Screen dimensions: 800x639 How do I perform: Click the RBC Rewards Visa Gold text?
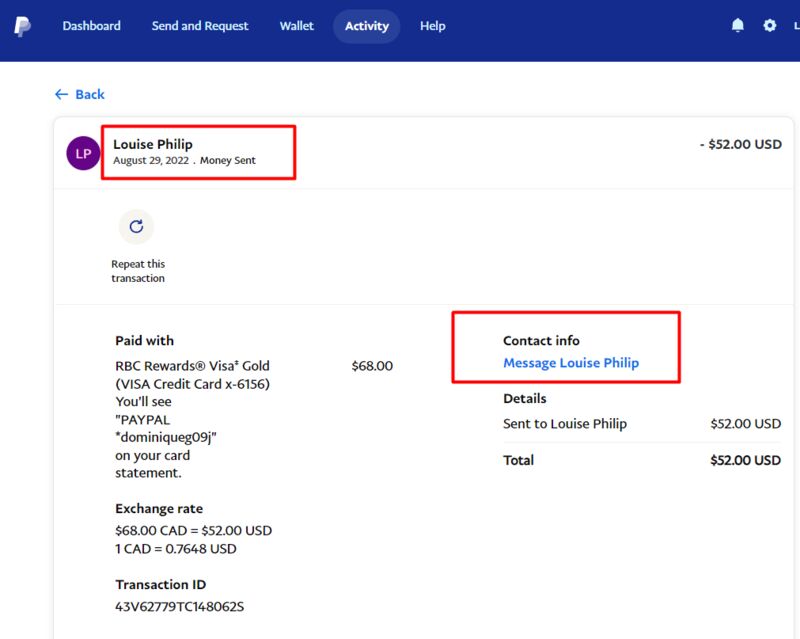(x=192, y=366)
